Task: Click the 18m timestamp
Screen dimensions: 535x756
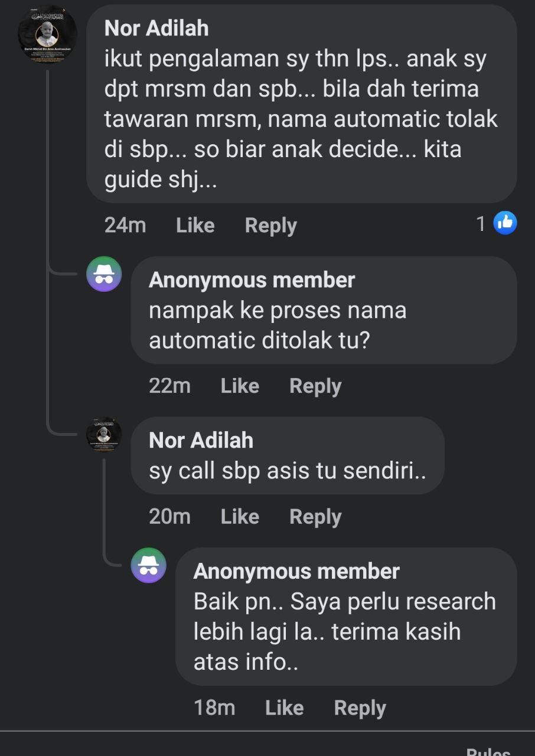Action: [214, 707]
